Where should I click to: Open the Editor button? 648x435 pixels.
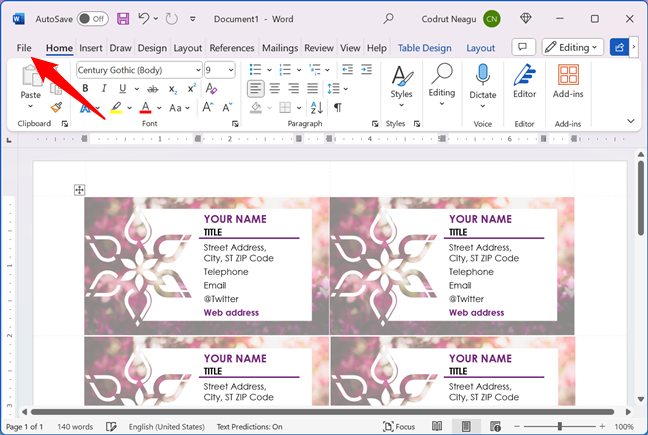[x=524, y=81]
